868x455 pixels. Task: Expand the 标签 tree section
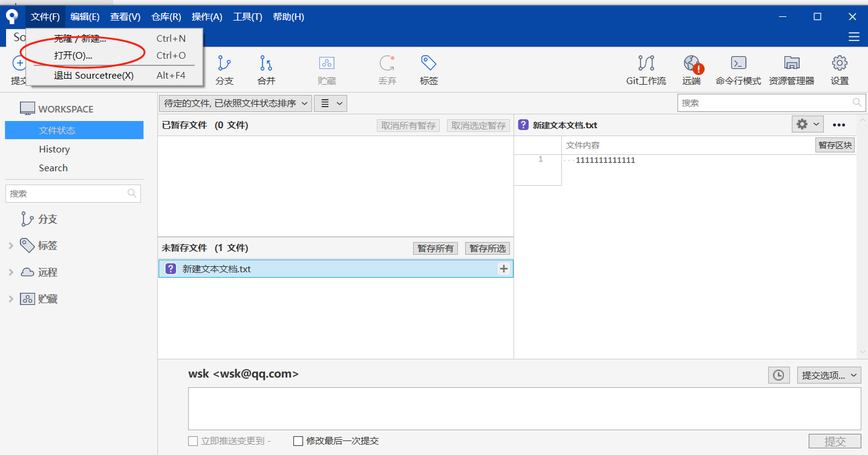tap(11, 246)
